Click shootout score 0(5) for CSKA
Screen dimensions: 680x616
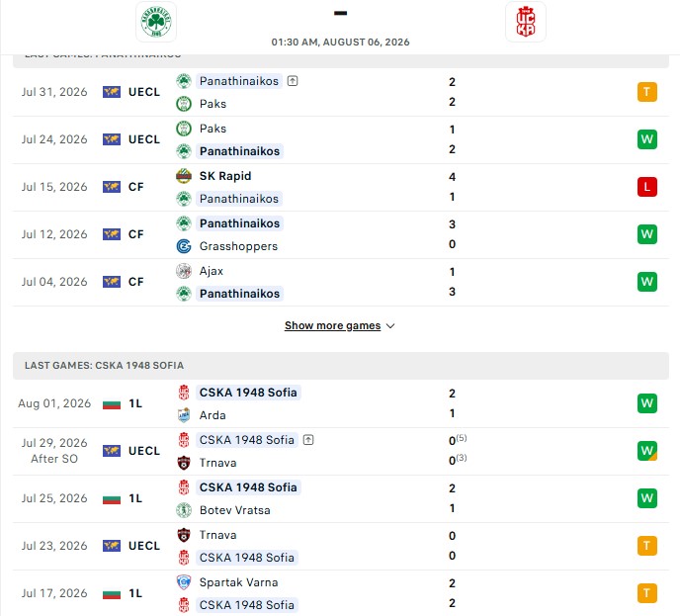[458, 440]
